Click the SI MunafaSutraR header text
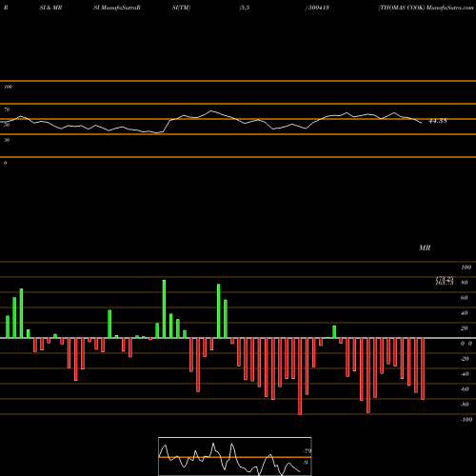The image size is (476, 476). [x=117, y=8]
